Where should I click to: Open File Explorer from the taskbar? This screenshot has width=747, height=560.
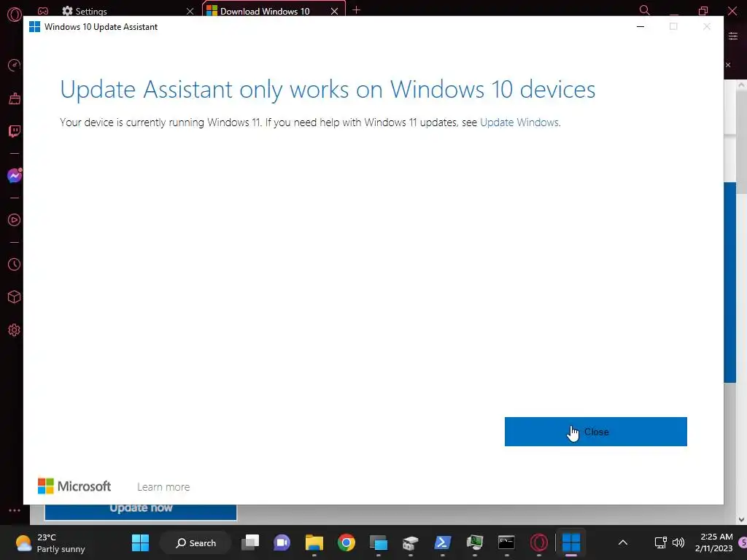click(x=314, y=542)
